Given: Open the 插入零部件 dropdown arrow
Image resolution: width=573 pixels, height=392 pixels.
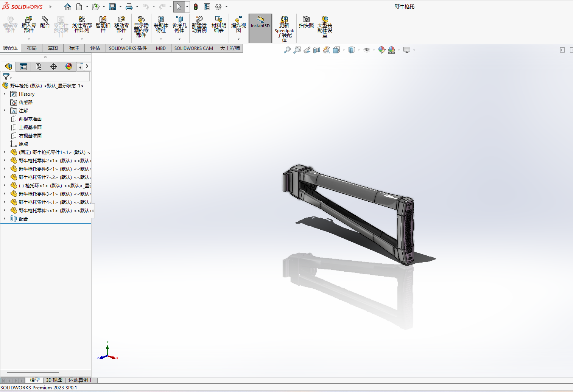Looking at the screenshot, I should [x=29, y=39].
